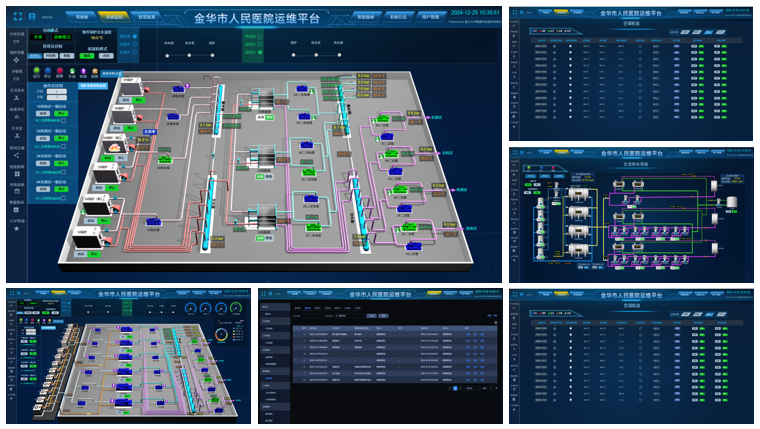Image resolution: width=760 pixels, height=429 pixels.
Task: Click first step dot on the top sequence line beside the blue status radios
Action: (x=167, y=55)
